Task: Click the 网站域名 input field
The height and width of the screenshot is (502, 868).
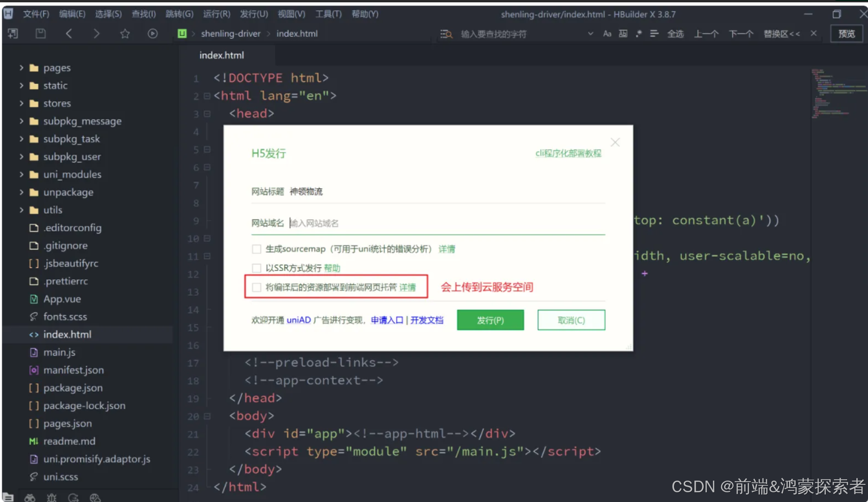Action: 447,223
